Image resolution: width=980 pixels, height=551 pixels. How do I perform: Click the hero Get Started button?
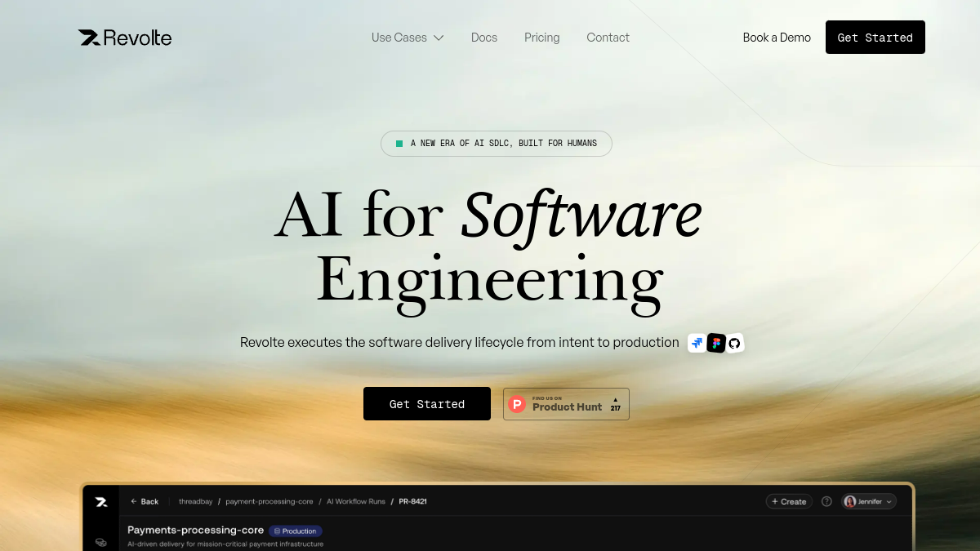point(427,404)
